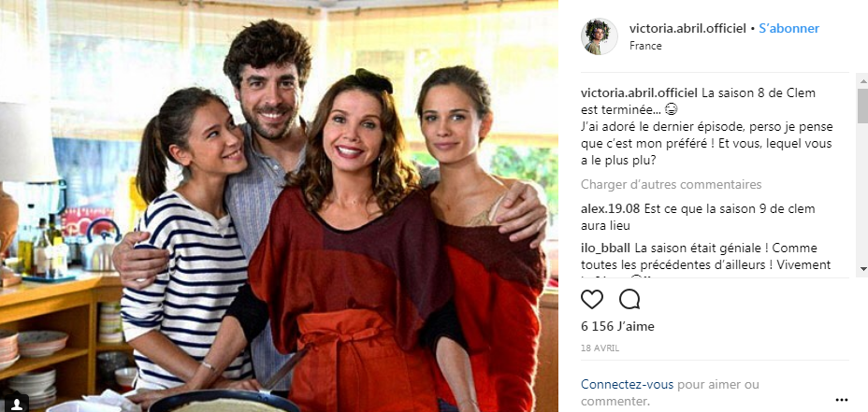
Task: Open the France location link
Action: [x=645, y=46]
